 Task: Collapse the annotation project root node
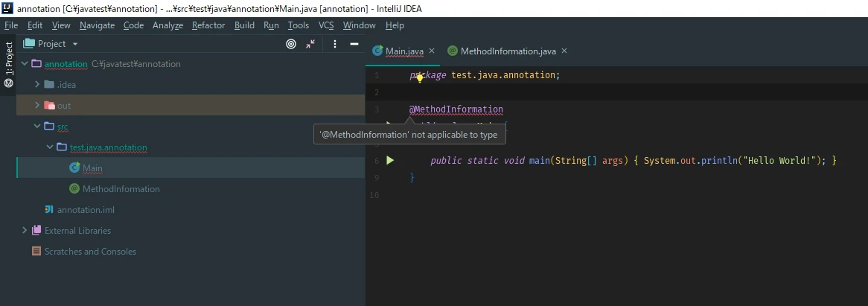click(24, 63)
